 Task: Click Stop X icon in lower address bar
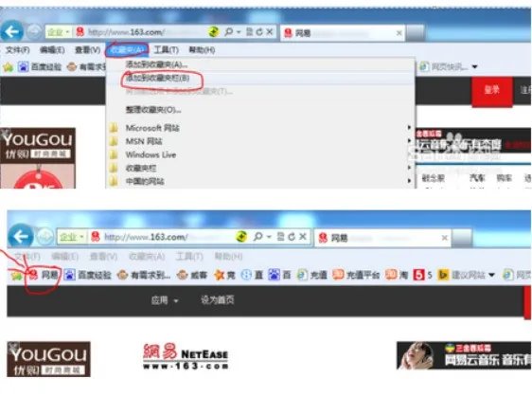[303, 237]
